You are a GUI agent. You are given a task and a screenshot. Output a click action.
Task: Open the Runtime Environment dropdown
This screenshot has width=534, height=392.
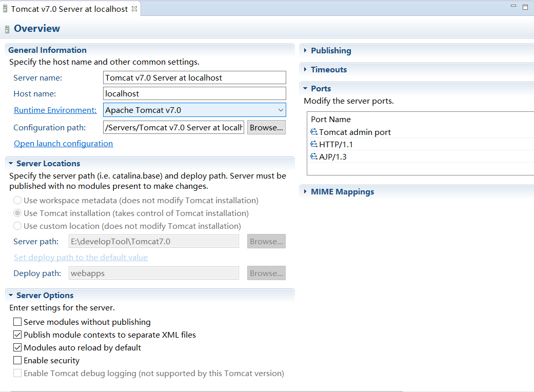[281, 110]
